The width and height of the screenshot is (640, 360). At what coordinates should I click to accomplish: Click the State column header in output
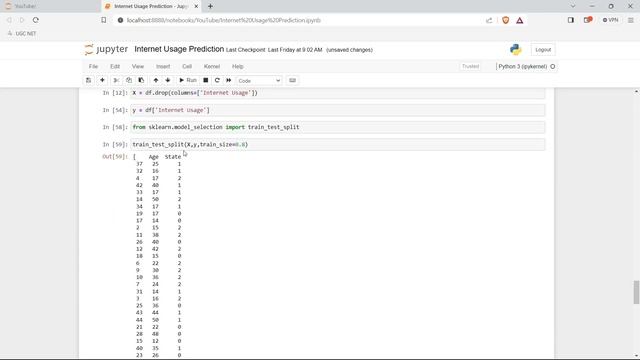(x=173, y=157)
